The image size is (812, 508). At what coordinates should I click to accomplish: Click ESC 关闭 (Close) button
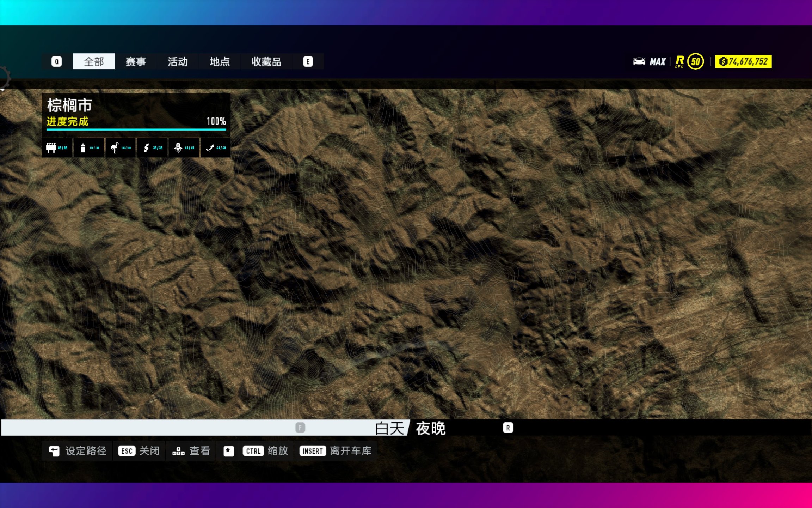(139, 451)
